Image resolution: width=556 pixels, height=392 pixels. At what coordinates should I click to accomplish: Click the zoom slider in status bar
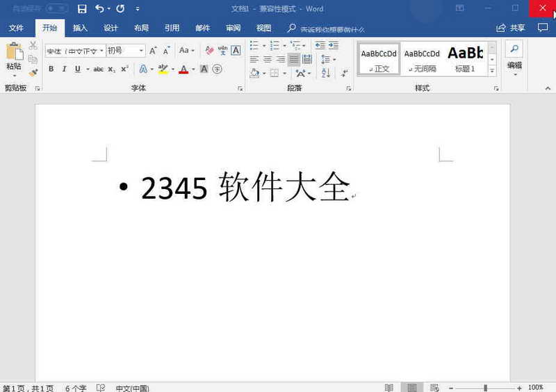coord(485,388)
